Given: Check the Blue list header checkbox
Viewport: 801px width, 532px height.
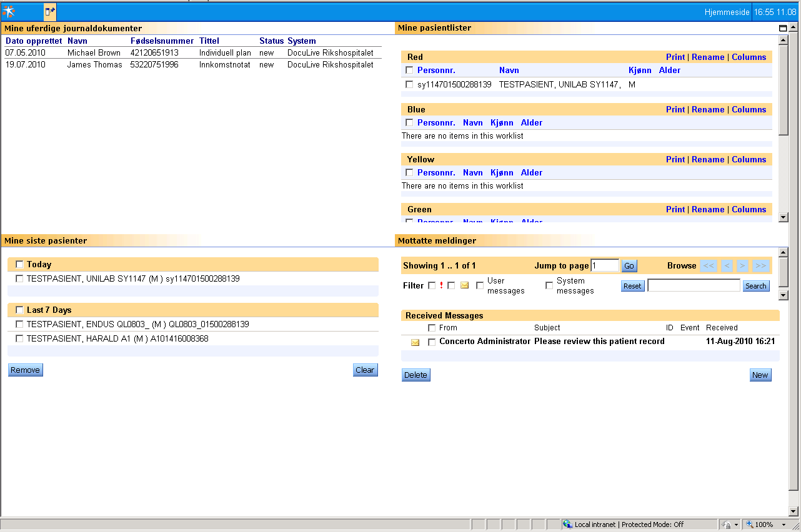Looking at the screenshot, I should coord(409,122).
